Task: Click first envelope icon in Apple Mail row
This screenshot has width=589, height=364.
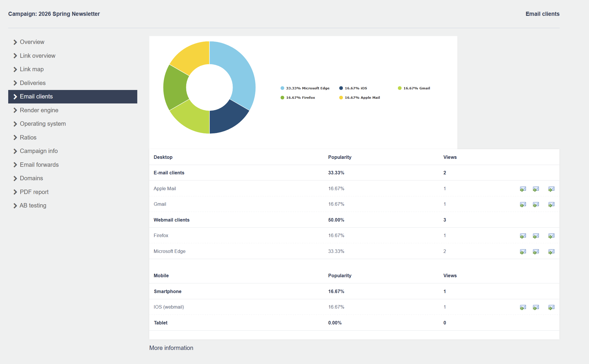Action: pos(523,189)
